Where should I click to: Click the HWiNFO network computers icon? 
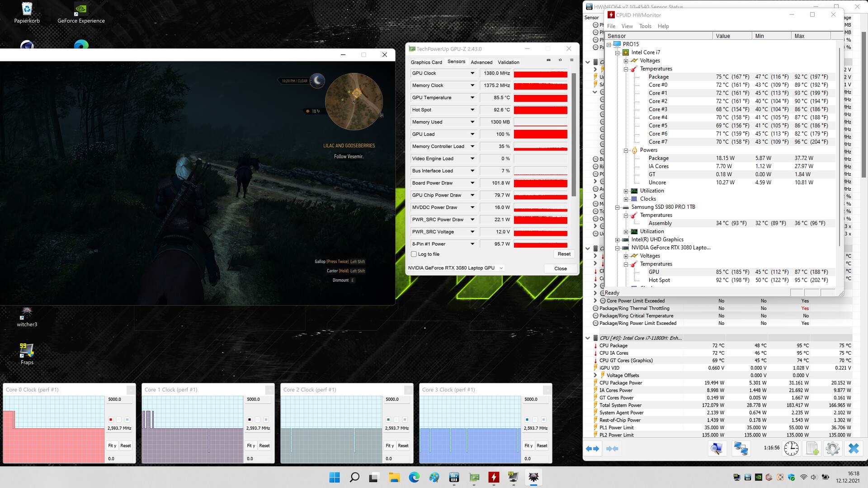coord(741,449)
